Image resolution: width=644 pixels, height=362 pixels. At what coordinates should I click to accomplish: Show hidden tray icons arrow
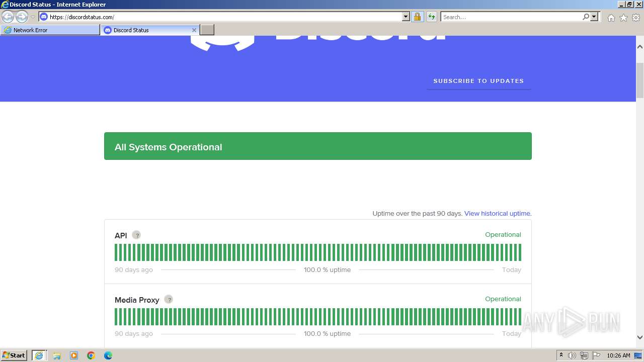pos(561,355)
